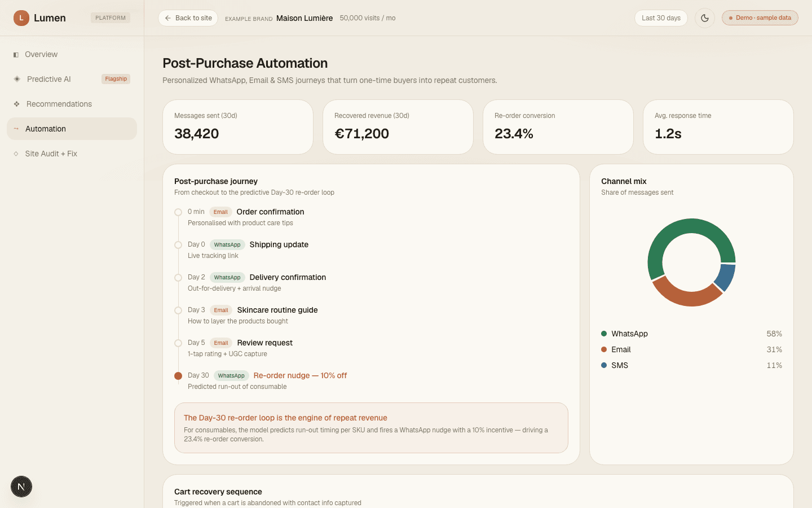Screen dimensions: 812x508
Task: Click SMS blue legend dot
Action: [604, 365]
